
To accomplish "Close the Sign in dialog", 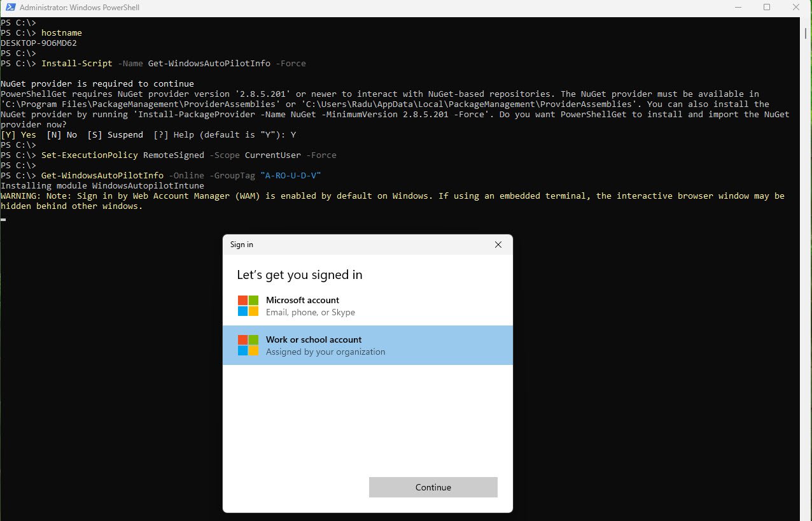I will 498,245.
